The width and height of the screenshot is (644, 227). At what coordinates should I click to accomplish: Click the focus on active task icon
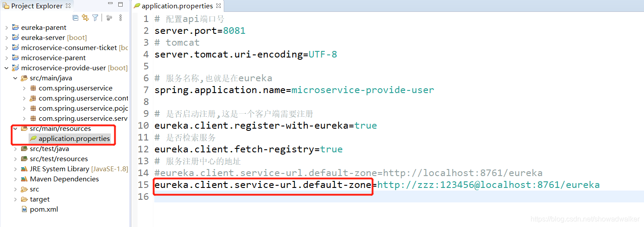(x=109, y=18)
